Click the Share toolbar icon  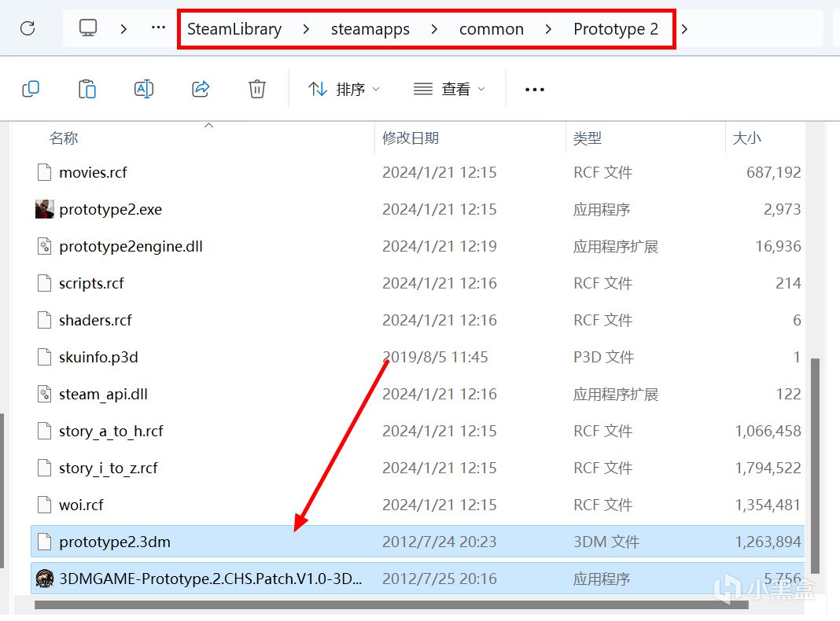201,89
